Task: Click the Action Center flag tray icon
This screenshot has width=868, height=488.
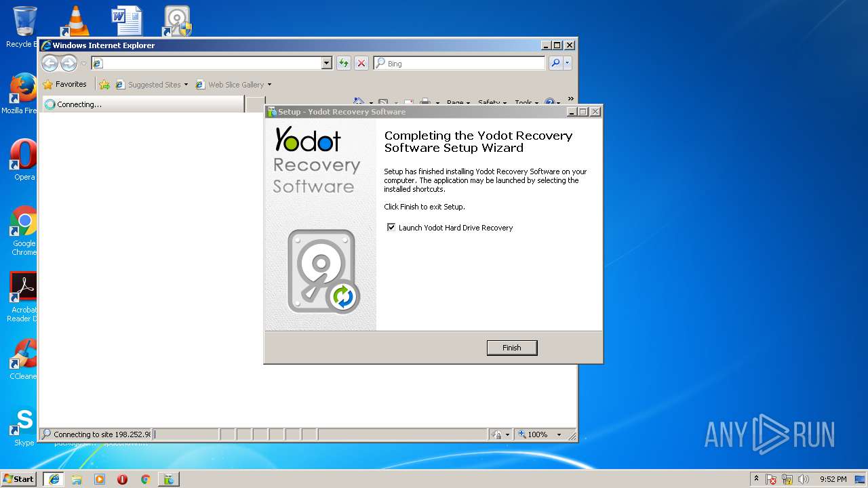Action: 771,479
